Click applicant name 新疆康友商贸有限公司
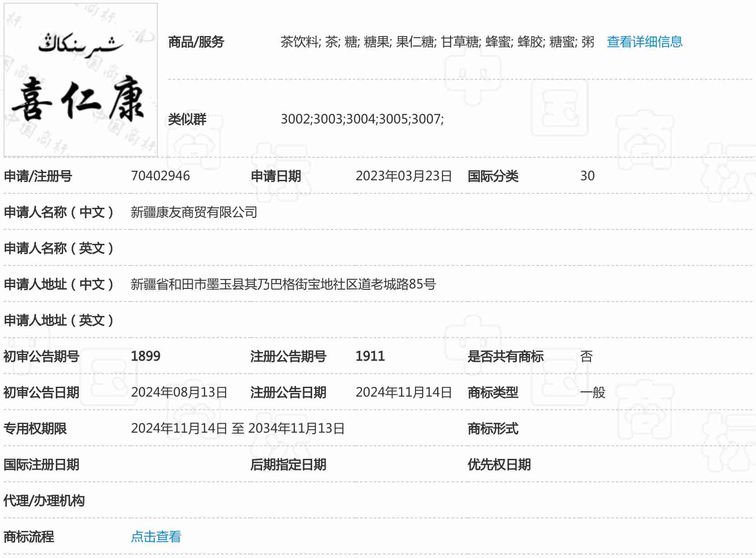Screen dimensions: 756x558 194,212
